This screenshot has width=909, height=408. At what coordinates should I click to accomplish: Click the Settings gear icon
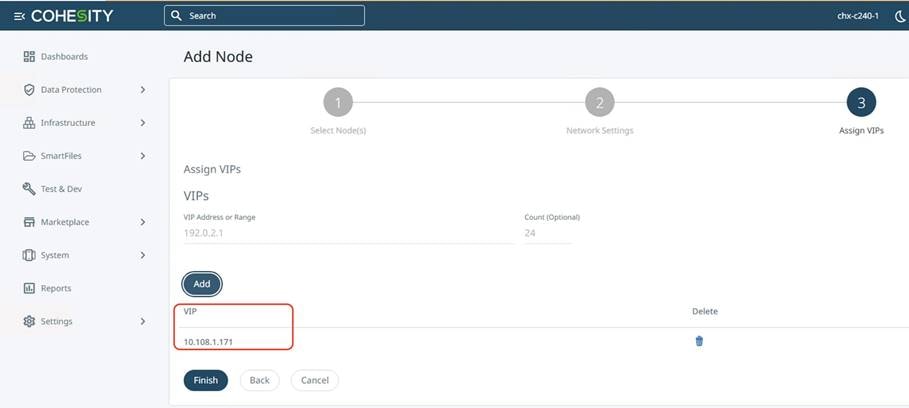point(29,321)
